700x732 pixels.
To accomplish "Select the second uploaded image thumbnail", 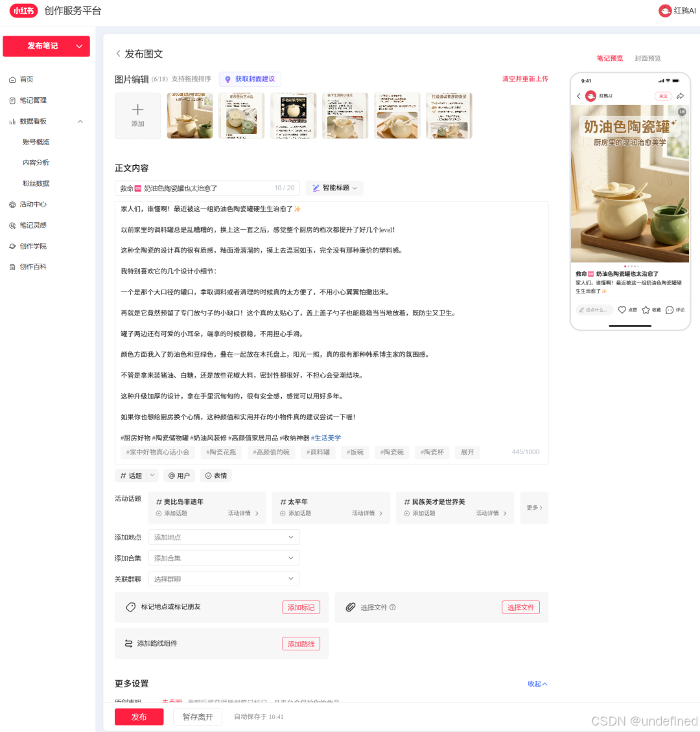I will pos(241,115).
